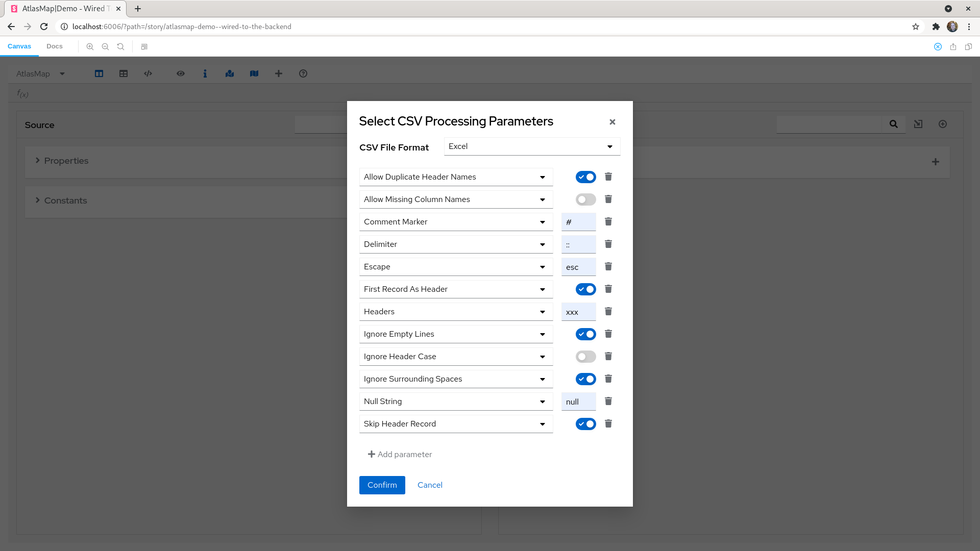Switch to the Docs tab
980x551 pixels.
click(55, 46)
